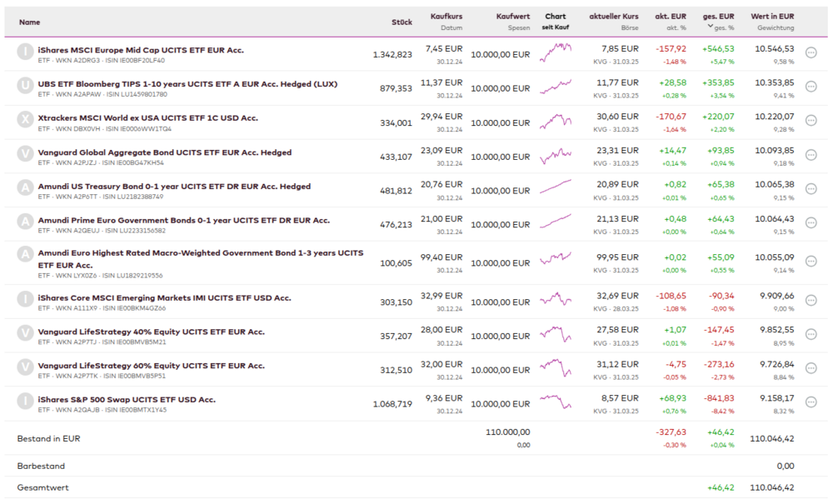Screen dimensions: 833x504
Task: Open options for Vanguard Global Aggregate Bond
Action: click(x=811, y=156)
